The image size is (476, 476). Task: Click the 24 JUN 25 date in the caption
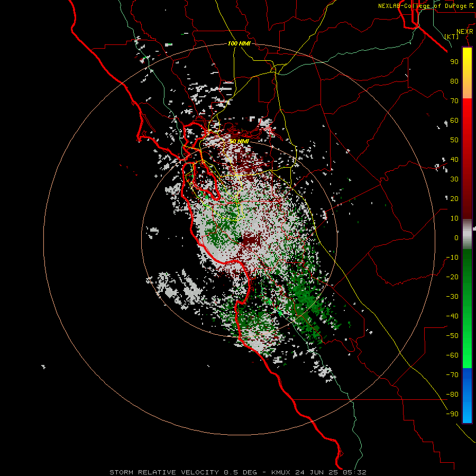(317, 472)
